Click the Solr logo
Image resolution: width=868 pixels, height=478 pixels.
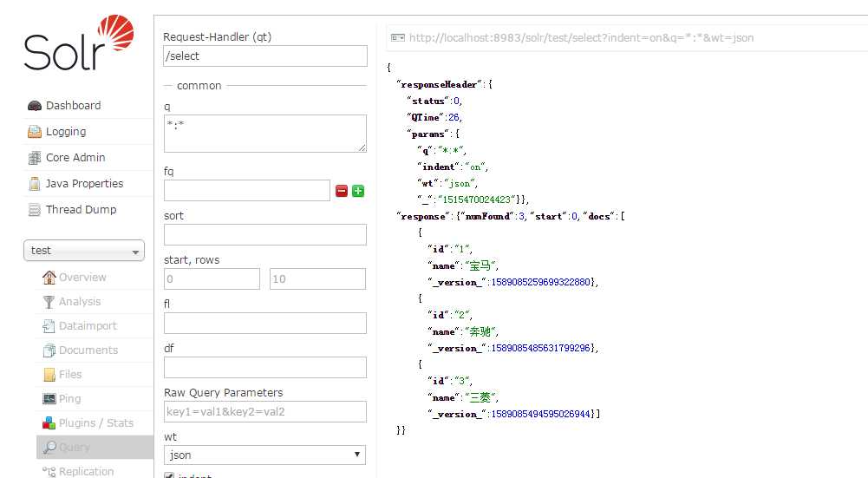click(79, 43)
